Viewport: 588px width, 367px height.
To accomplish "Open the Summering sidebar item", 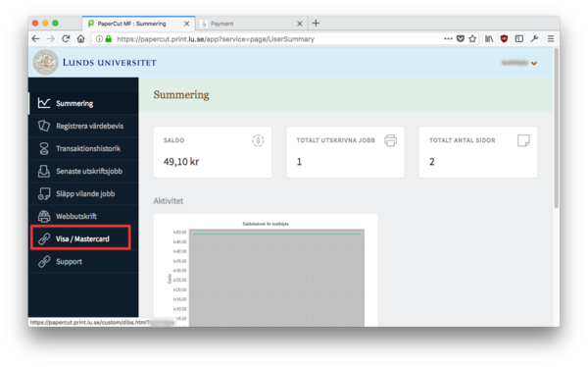I will coord(83,103).
